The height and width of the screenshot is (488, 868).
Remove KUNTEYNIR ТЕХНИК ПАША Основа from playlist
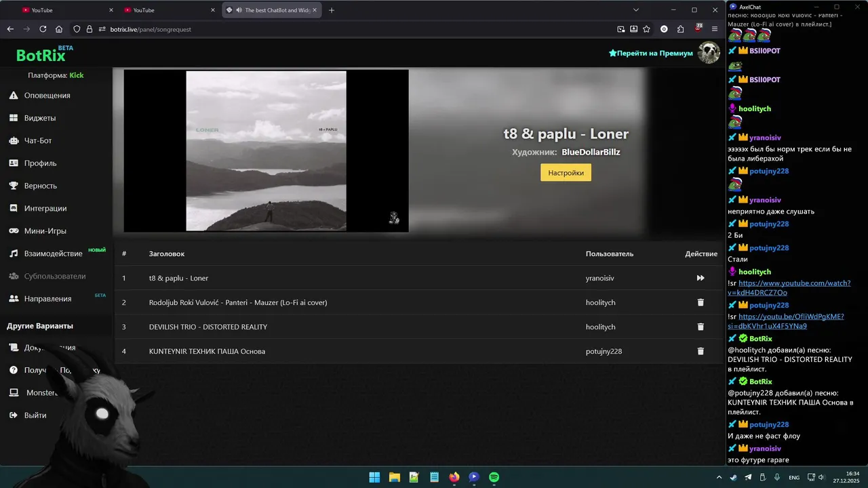click(x=701, y=351)
